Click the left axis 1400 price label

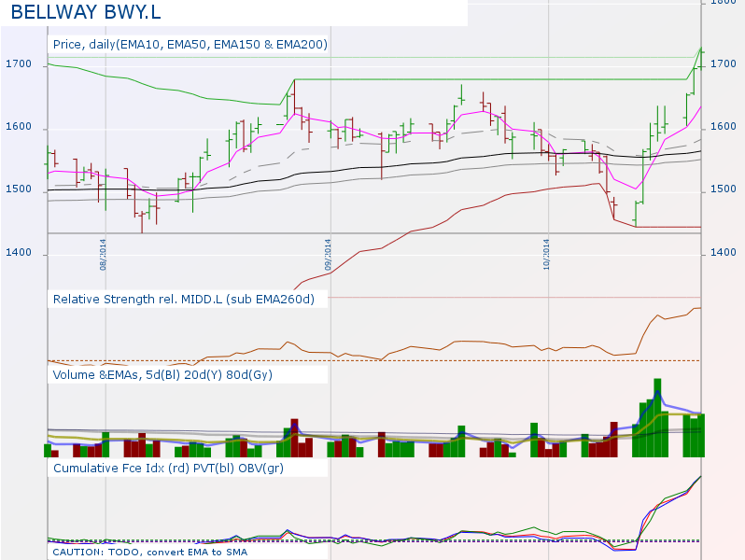click(19, 252)
